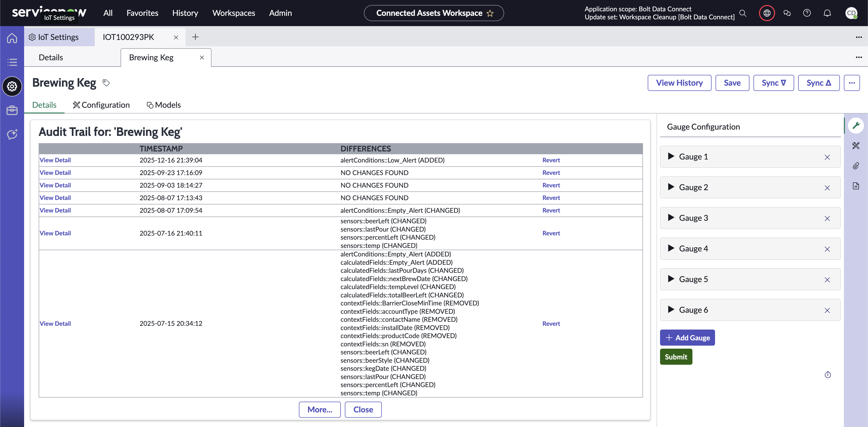Image resolution: width=868 pixels, height=427 pixels.
Task: Click the View History button
Action: 679,83
